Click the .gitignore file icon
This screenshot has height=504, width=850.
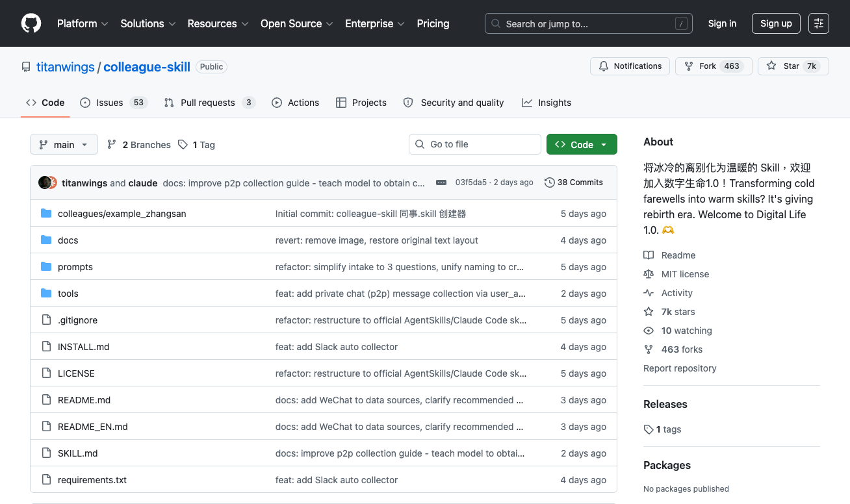(x=46, y=320)
